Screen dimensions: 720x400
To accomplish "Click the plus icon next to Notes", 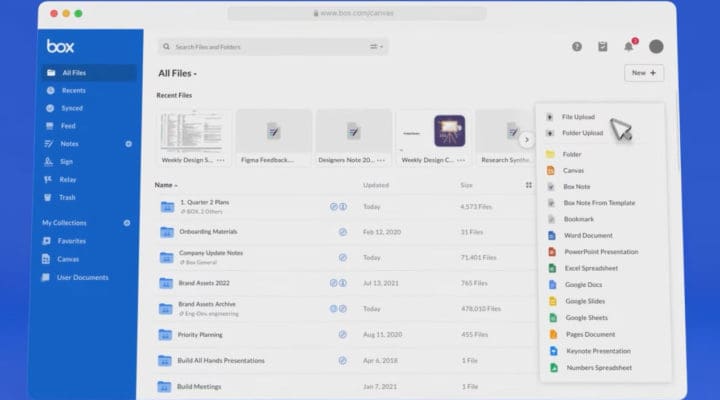I will (128, 144).
